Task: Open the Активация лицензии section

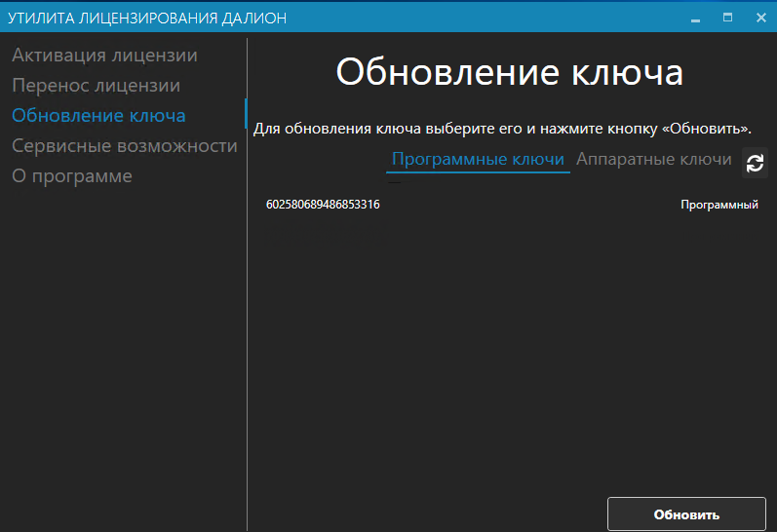Action: point(104,55)
